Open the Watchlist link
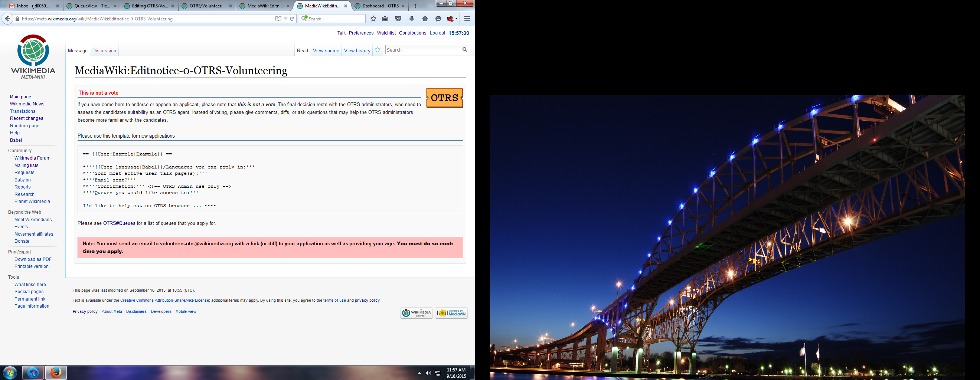980x380 pixels. pyautogui.click(x=386, y=33)
